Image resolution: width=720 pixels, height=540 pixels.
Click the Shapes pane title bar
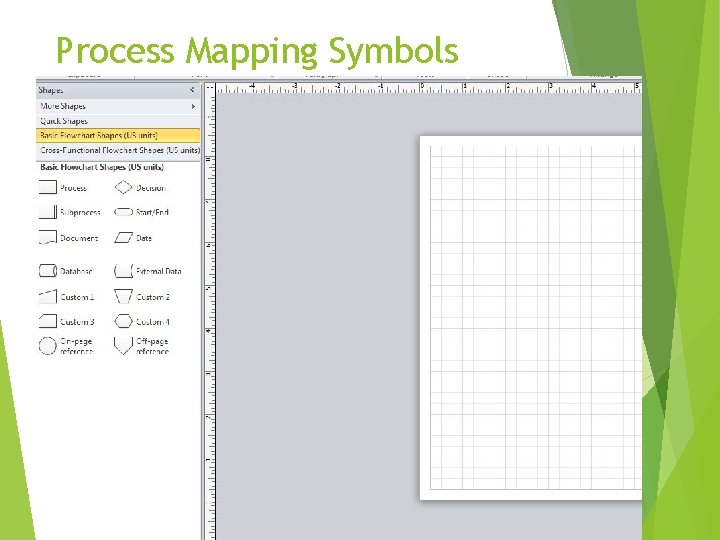[x=118, y=90]
